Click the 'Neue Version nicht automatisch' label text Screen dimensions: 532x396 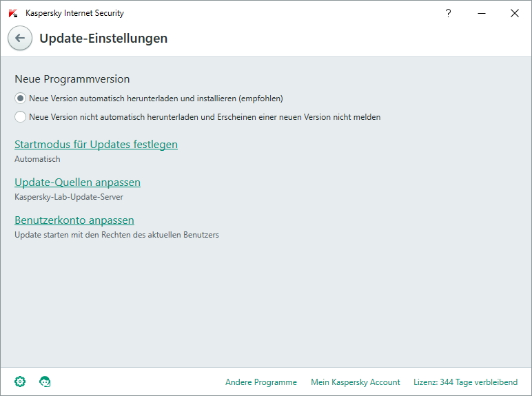(205, 117)
